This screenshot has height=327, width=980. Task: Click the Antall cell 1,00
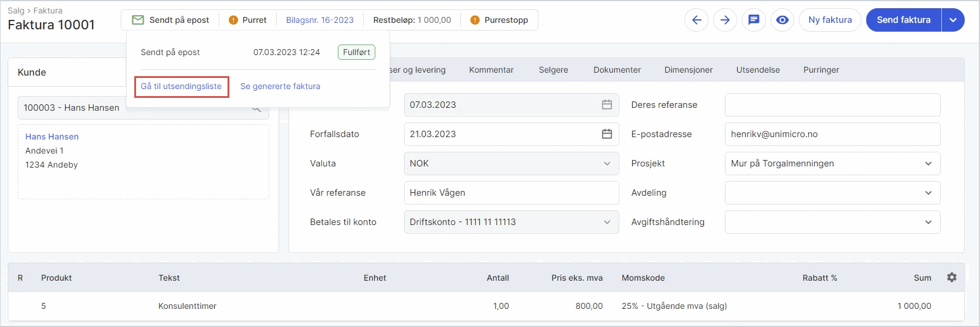pos(501,306)
